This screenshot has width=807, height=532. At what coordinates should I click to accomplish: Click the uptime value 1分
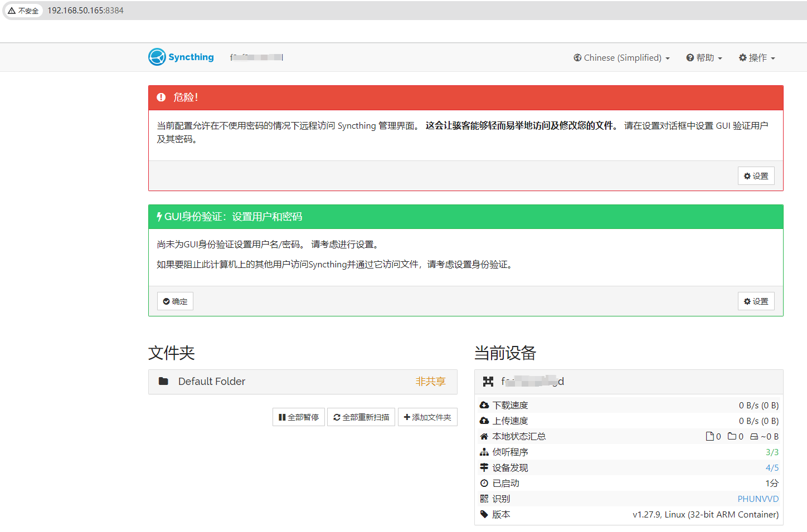772,484
